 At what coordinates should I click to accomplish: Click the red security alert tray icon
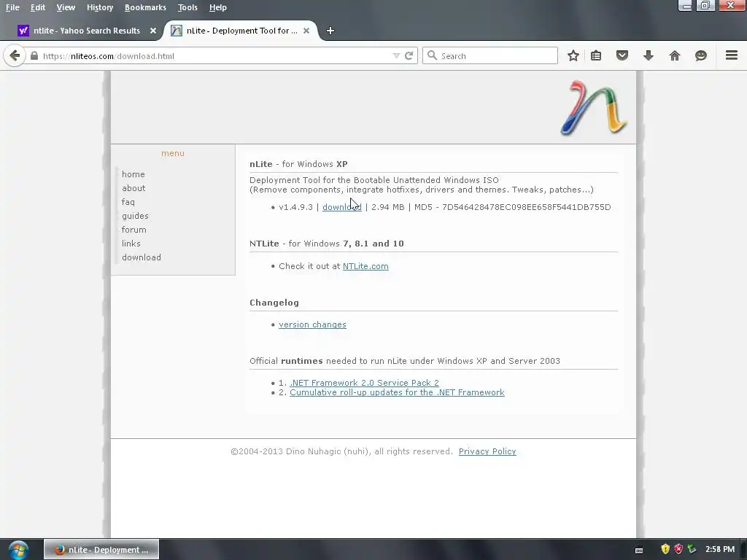pos(678,550)
